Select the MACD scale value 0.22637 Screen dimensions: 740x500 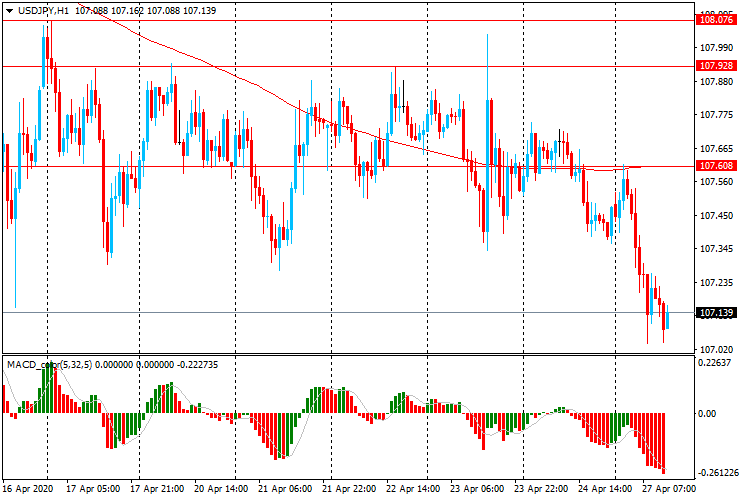click(714, 363)
